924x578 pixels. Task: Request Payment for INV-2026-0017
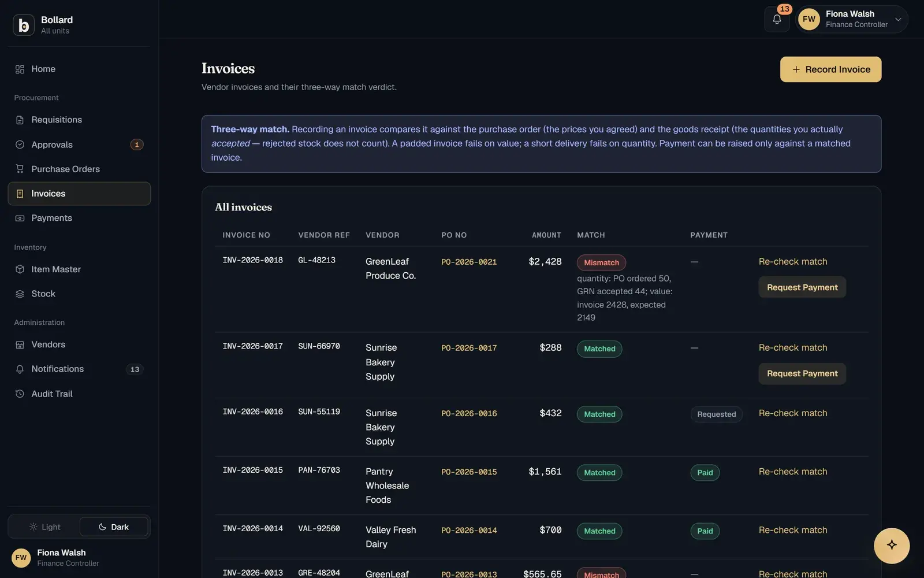(x=802, y=373)
